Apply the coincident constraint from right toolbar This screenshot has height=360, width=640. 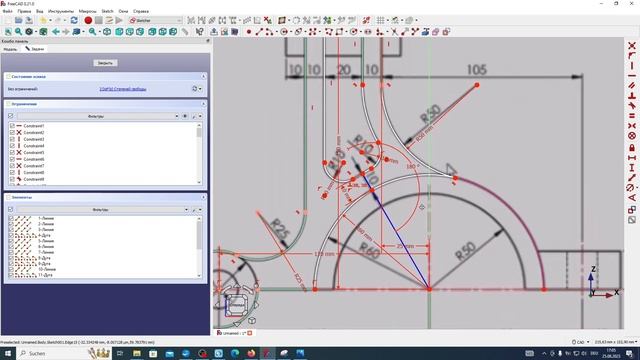(632, 45)
